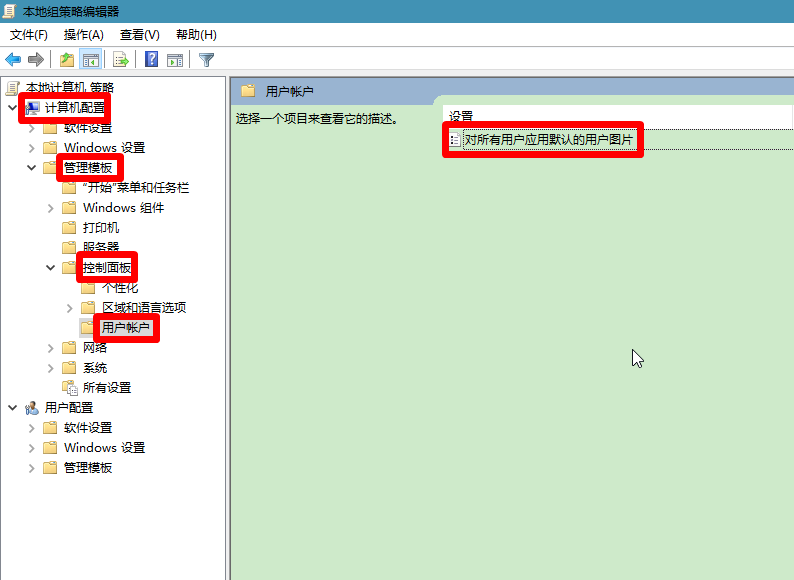This screenshot has width=794, height=580.
Task: Select "开始"菜单和任务栏 in the tree
Action: [136, 188]
